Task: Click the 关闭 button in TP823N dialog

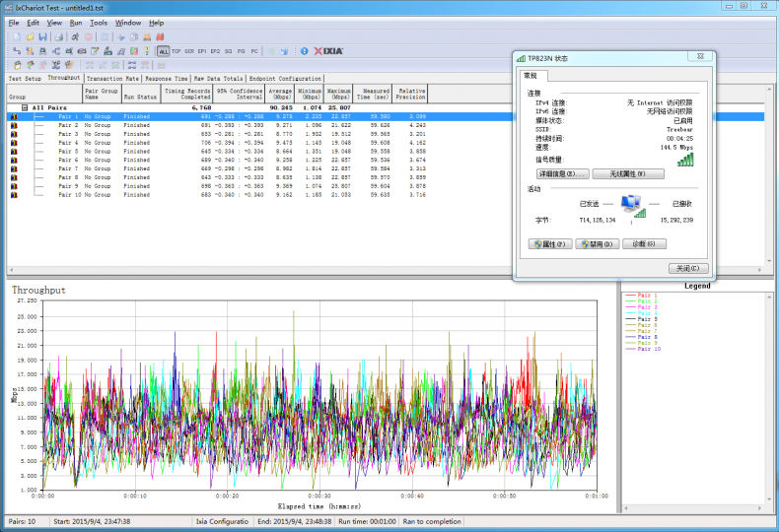Action: click(688, 268)
